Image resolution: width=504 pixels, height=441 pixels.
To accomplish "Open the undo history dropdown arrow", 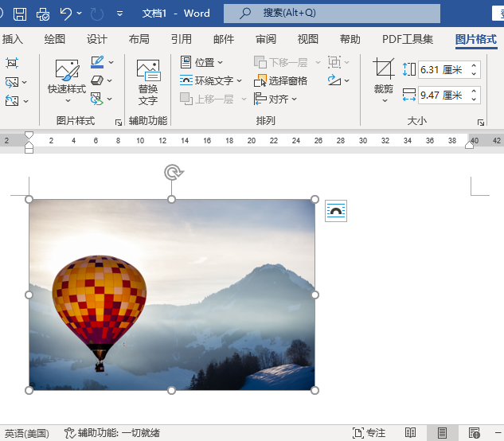I will (79, 14).
